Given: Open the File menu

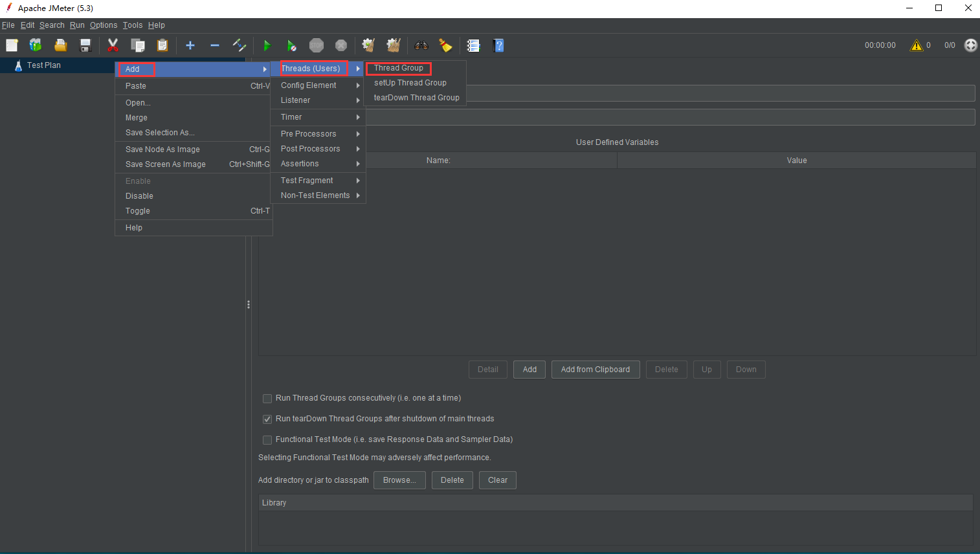Looking at the screenshot, I should click(x=8, y=25).
